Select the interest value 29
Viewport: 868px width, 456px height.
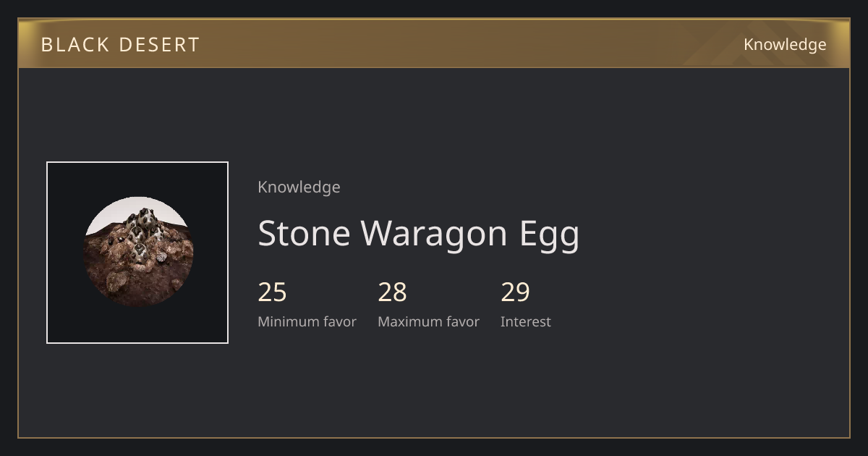[x=516, y=292]
